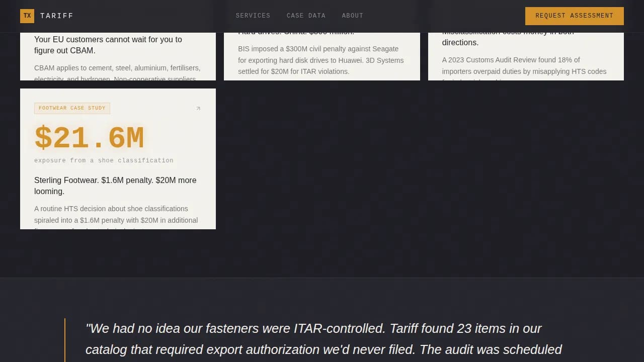This screenshot has height=362, width=644.
Task: Click the routine HTS decision description text
Action: (x=116, y=215)
